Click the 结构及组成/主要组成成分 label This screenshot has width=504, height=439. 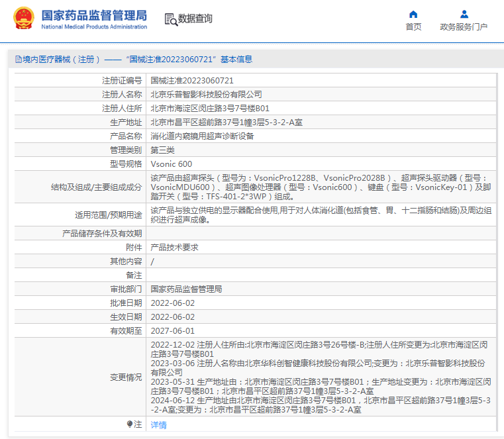pyautogui.click(x=97, y=187)
